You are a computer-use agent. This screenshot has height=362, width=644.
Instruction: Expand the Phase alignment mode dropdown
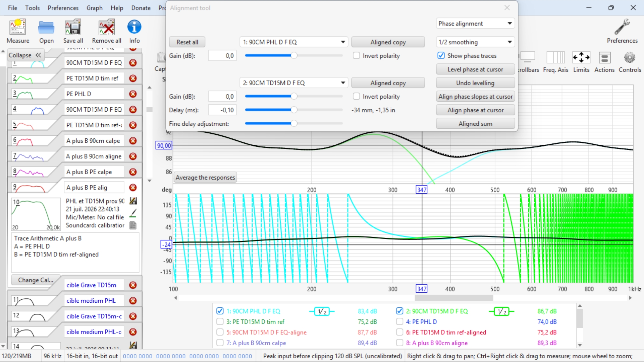[x=475, y=23]
